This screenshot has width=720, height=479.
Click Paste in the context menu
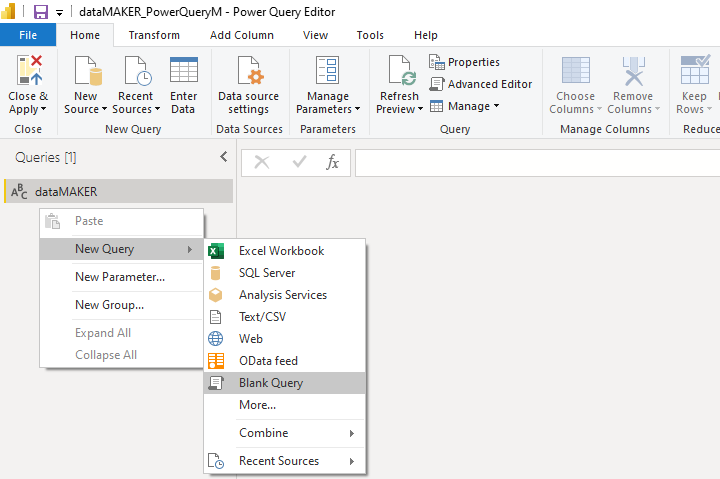click(x=122, y=221)
